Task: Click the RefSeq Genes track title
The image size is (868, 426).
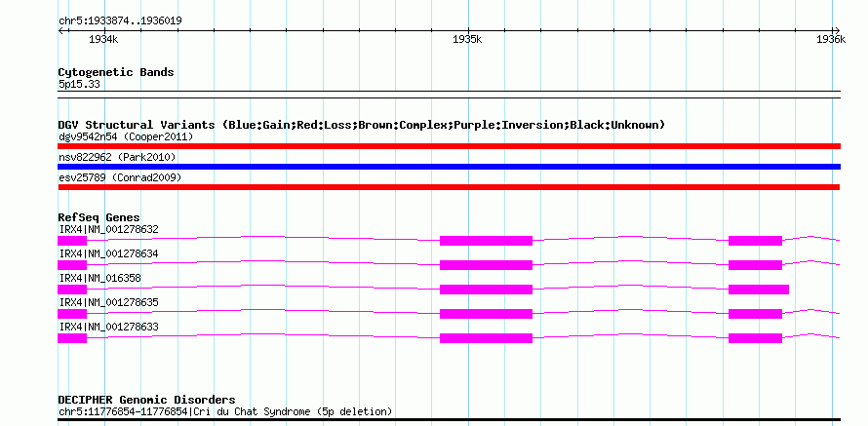Action: [x=99, y=217]
